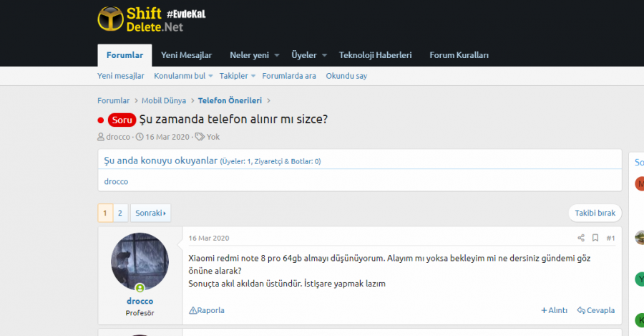The height and width of the screenshot is (336, 644).
Task: Go to the Forumlar breadcrumb
Action: [x=113, y=100]
